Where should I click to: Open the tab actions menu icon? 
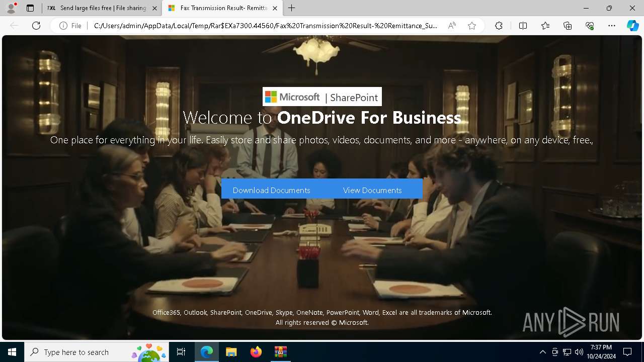point(30,8)
